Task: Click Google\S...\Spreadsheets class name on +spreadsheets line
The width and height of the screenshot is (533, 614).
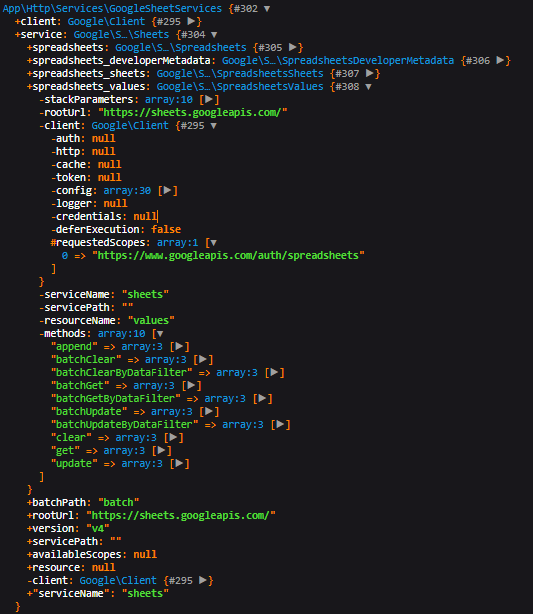Action: (181, 48)
